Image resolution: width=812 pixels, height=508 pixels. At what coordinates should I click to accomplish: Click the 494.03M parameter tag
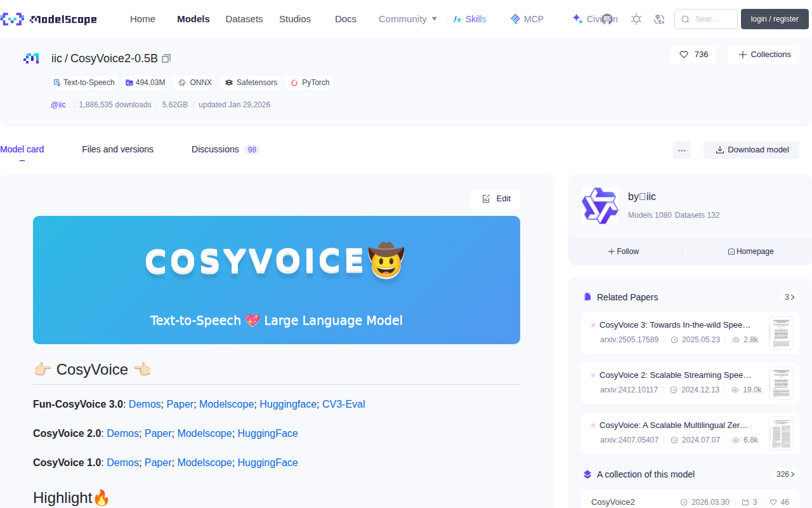(145, 83)
